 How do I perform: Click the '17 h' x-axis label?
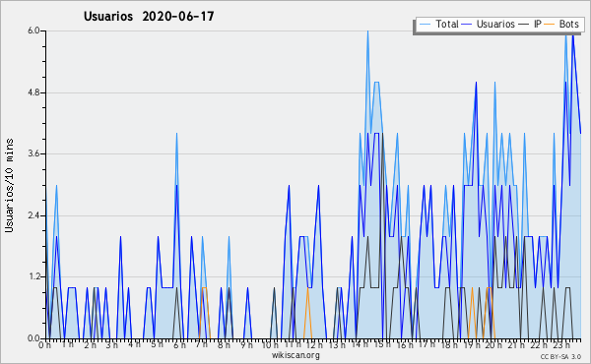coord(427,344)
